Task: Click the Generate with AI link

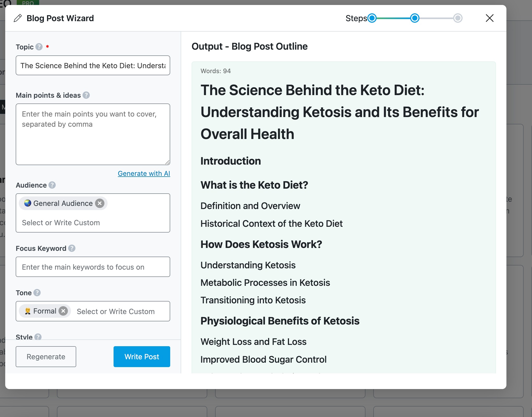Action: tap(144, 173)
